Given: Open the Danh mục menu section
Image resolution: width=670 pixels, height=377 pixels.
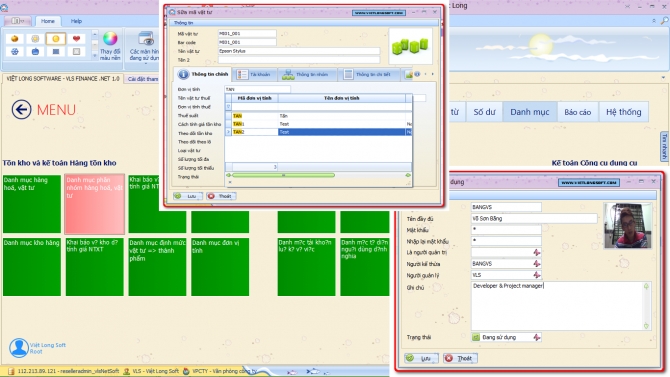Looking at the screenshot, I should (x=530, y=112).
